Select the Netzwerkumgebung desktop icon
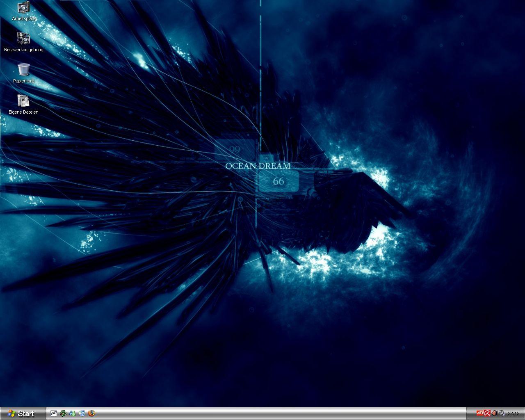Screen dimensions: 525x420 click(23, 38)
